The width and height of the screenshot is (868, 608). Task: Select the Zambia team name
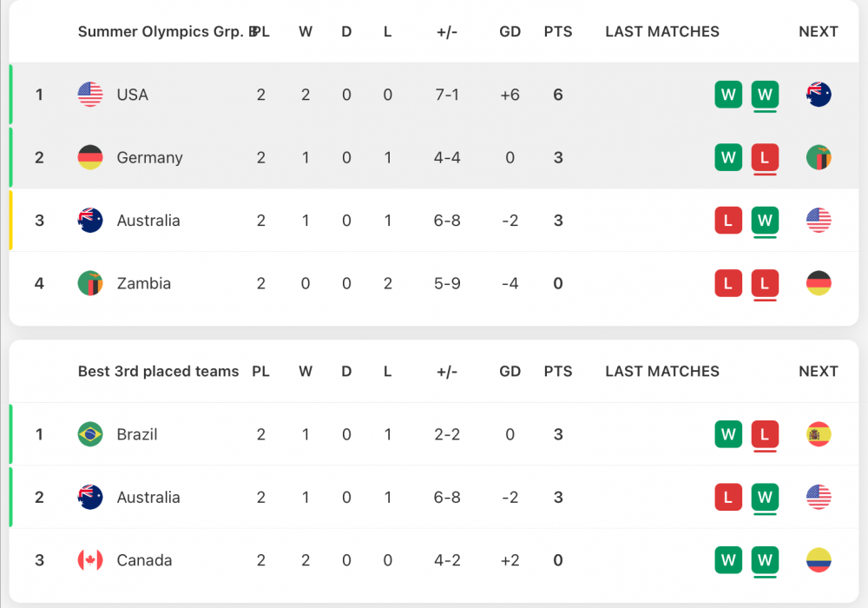click(x=144, y=283)
